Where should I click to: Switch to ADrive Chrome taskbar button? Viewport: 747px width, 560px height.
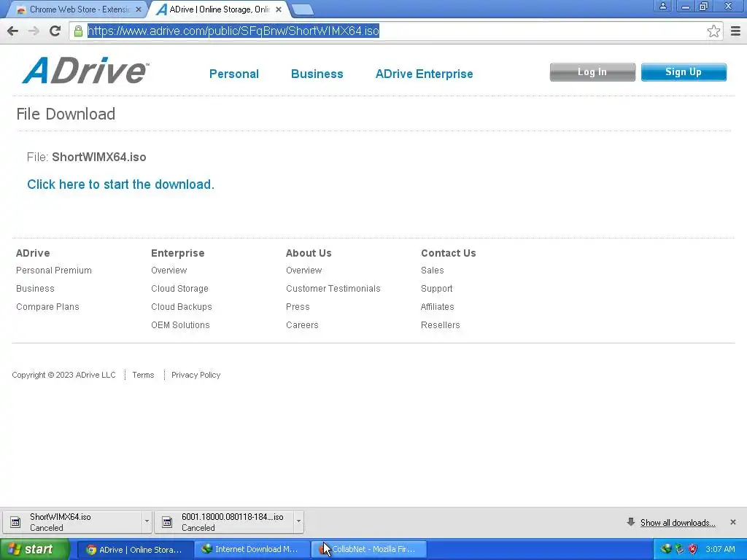pyautogui.click(x=135, y=550)
